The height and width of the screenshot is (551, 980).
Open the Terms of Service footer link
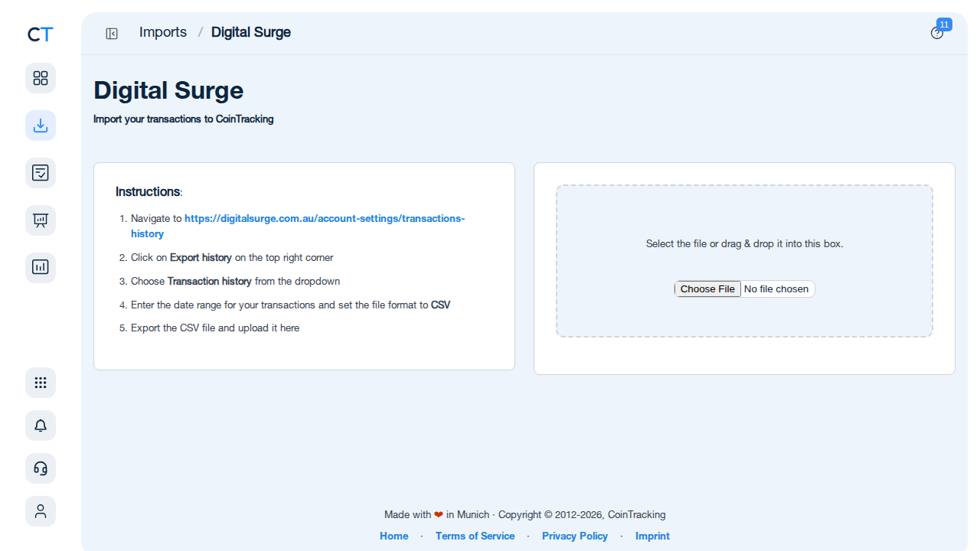(475, 536)
